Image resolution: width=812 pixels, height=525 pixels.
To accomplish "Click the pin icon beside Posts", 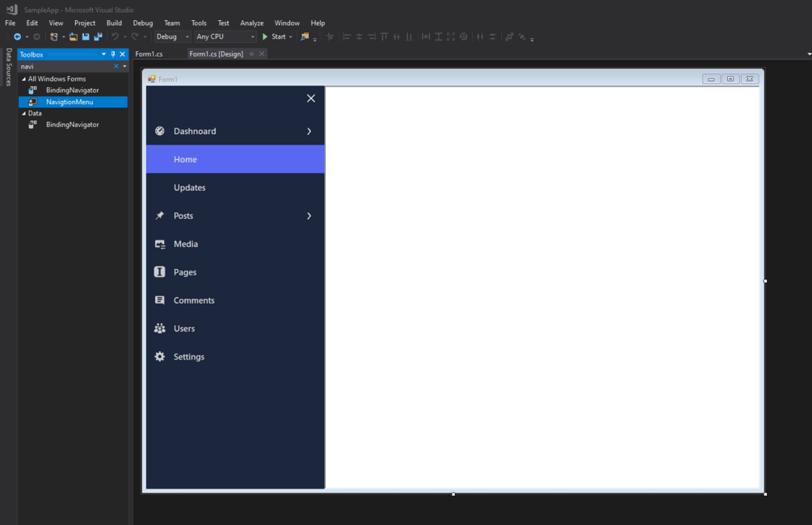I will tap(159, 216).
